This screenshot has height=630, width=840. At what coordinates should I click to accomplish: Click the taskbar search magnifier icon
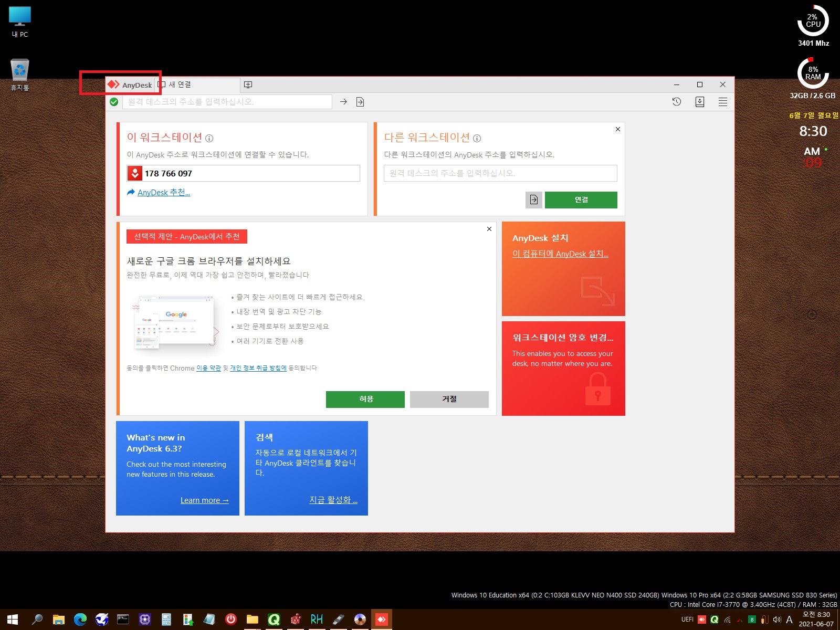(x=37, y=619)
